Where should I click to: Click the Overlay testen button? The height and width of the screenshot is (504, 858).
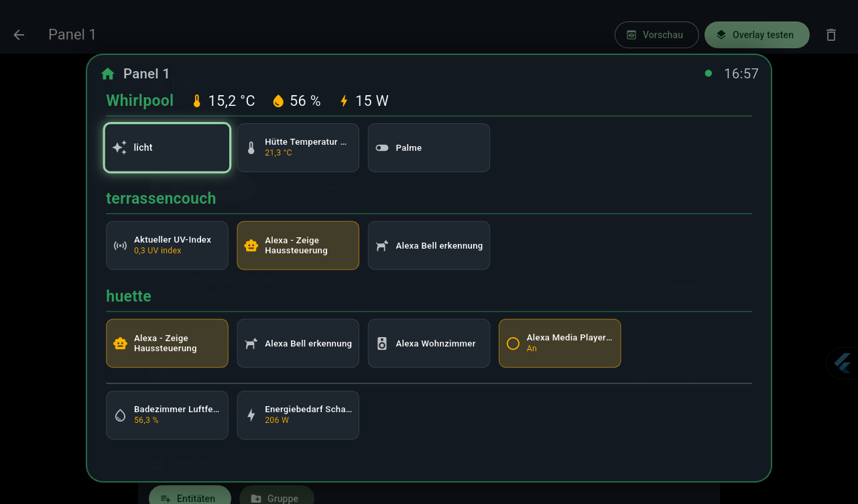757,35
